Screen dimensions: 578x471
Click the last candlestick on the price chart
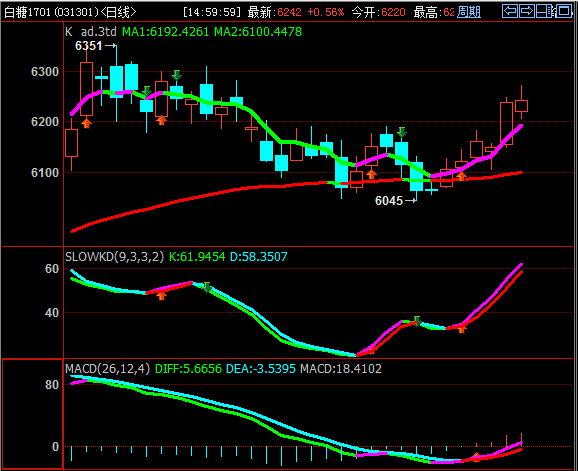pos(521,105)
